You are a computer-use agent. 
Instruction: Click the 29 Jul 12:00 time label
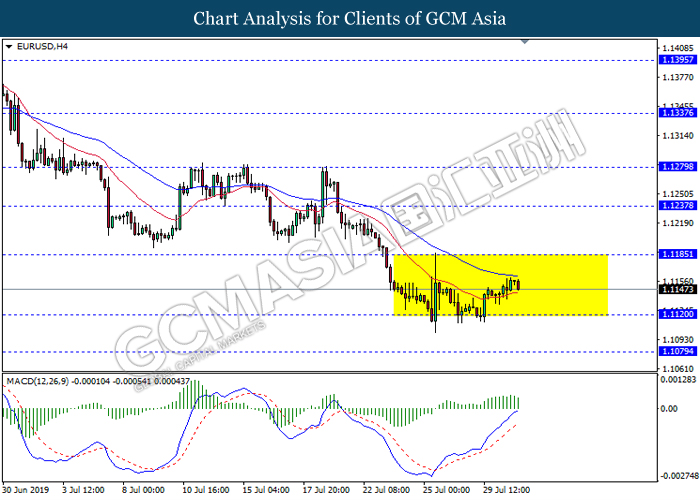coord(506,490)
